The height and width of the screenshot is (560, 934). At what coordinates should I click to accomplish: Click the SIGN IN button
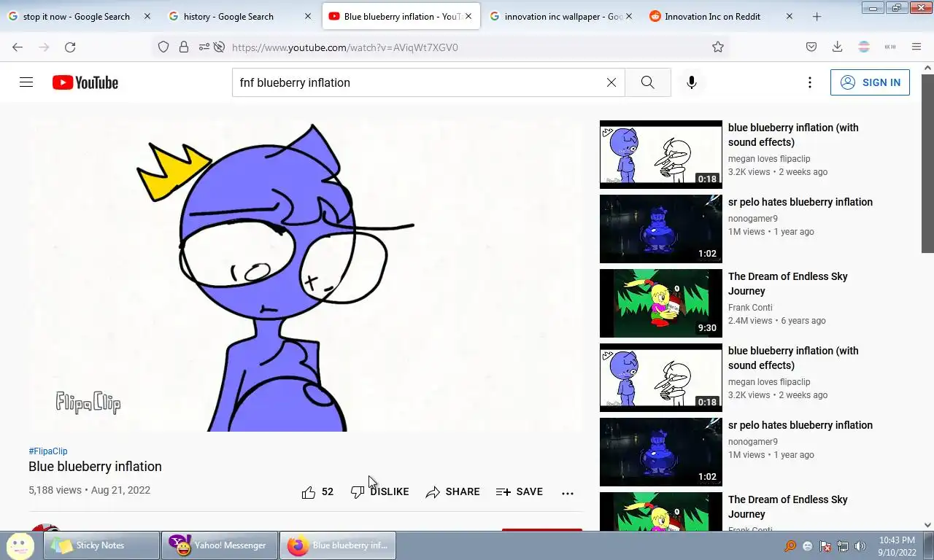tap(870, 82)
